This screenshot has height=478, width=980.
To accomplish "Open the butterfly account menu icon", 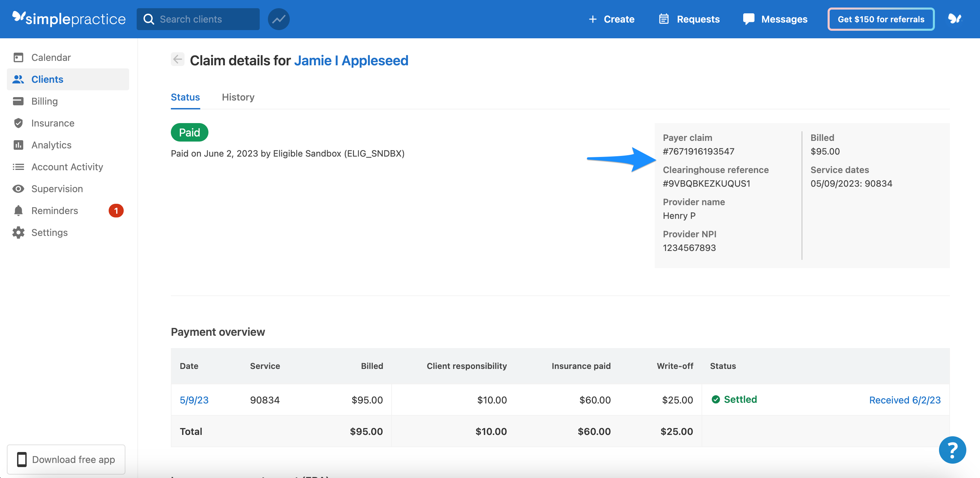I will click(954, 19).
